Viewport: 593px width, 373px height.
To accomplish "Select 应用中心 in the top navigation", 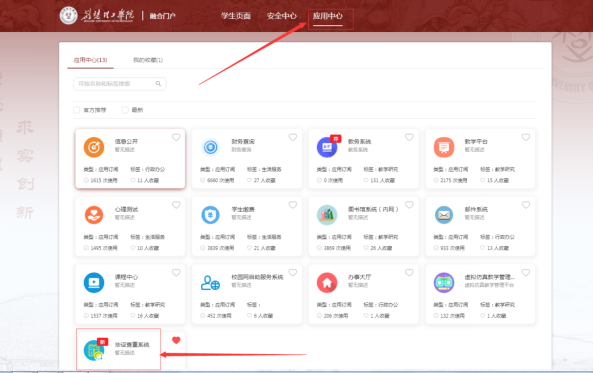I will click(328, 16).
